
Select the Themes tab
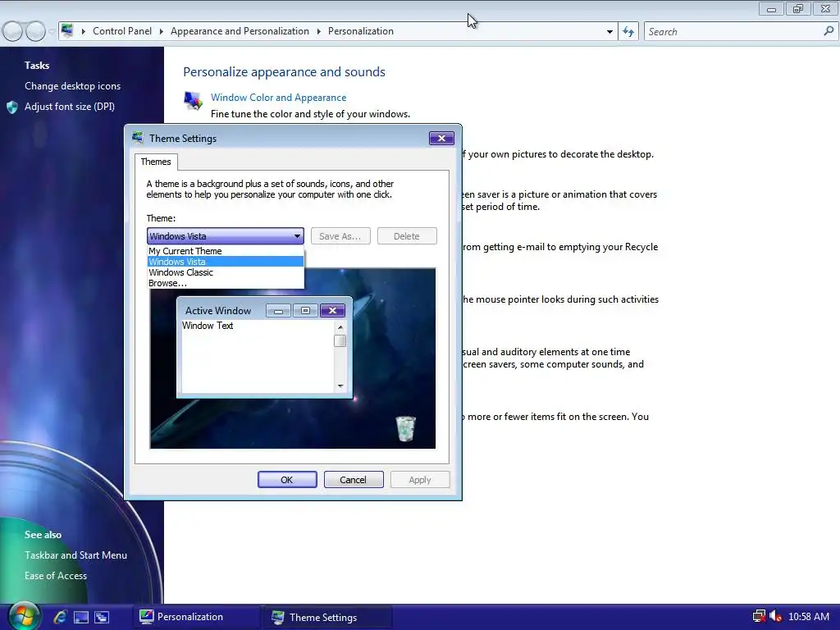[x=156, y=162]
